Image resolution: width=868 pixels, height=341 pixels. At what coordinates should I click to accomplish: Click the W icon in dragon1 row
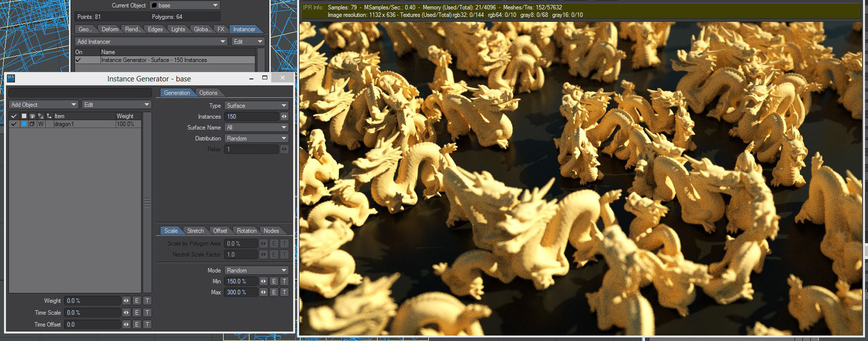coord(41,124)
